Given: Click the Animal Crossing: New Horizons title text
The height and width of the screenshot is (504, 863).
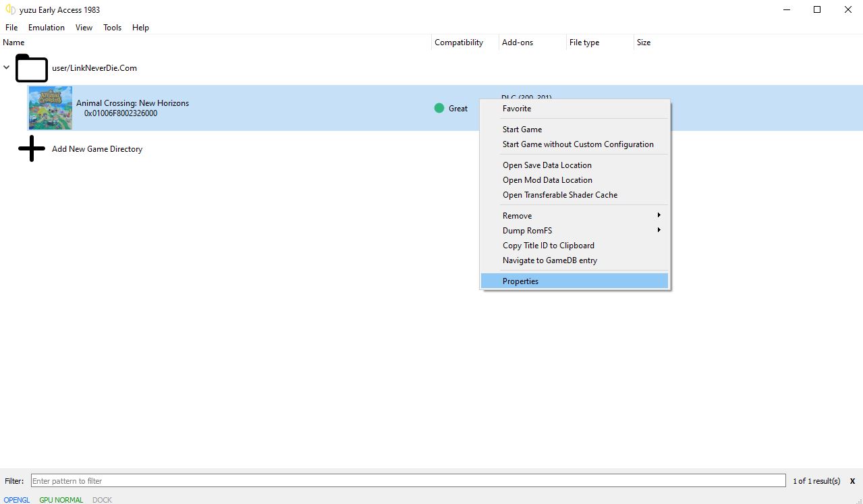Looking at the screenshot, I should click(132, 103).
